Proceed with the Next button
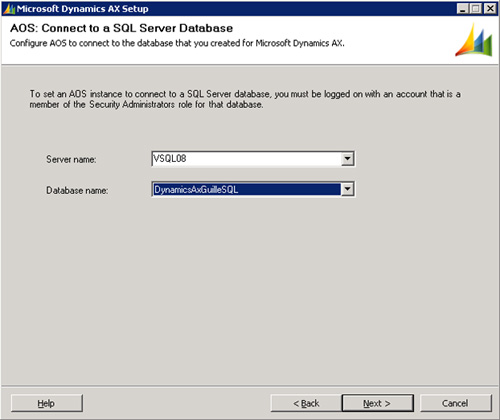Viewport: 500px width, 420px height. pos(378,403)
